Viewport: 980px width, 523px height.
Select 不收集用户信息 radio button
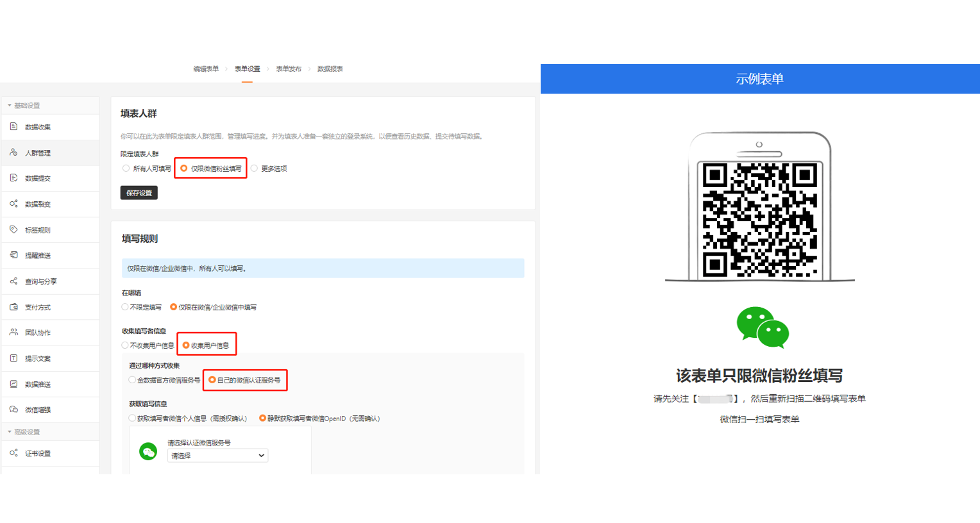pyautogui.click(x=125, y=345)
